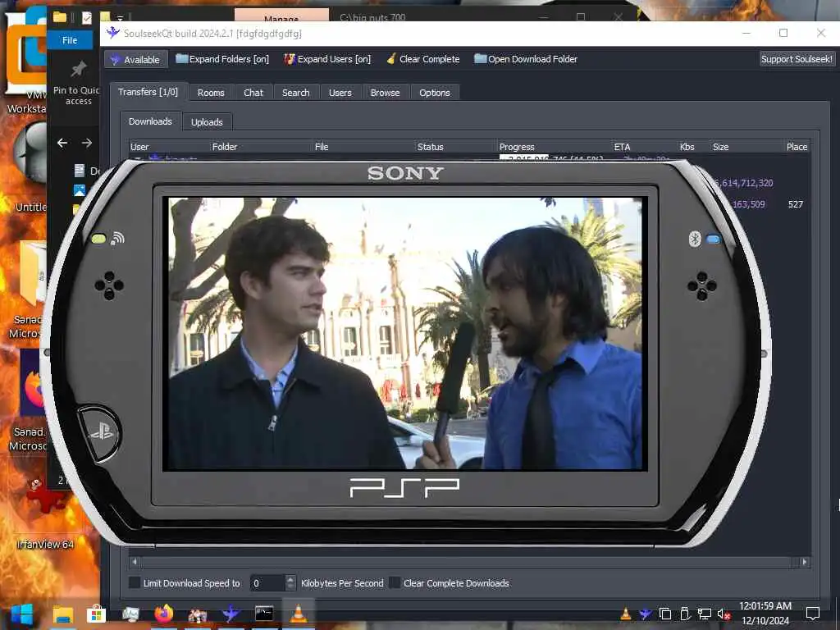
Task: Click the place value 527
Action: click(796, 204)
